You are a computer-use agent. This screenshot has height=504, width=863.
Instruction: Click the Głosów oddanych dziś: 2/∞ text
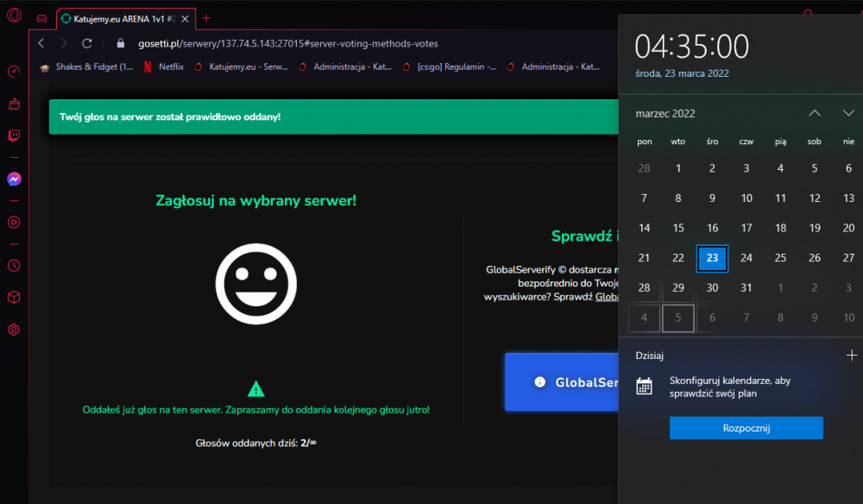pos(256,443)
